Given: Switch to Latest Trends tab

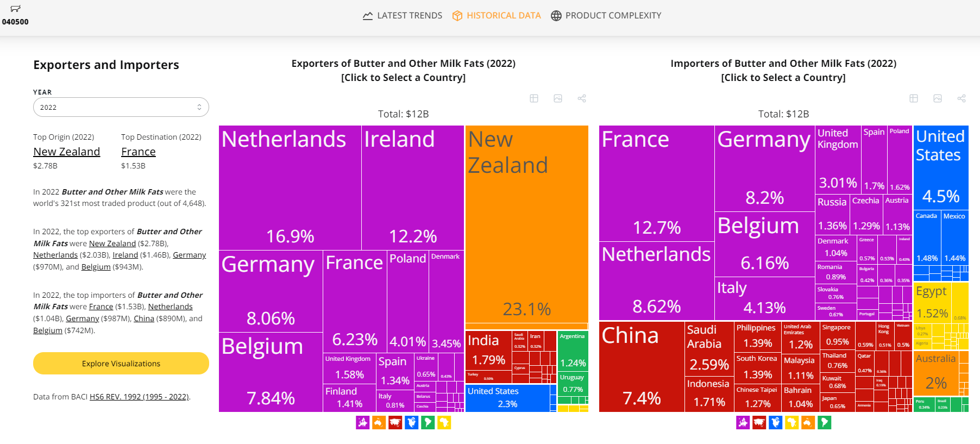Looking at the screenshot, I should 403,16.
